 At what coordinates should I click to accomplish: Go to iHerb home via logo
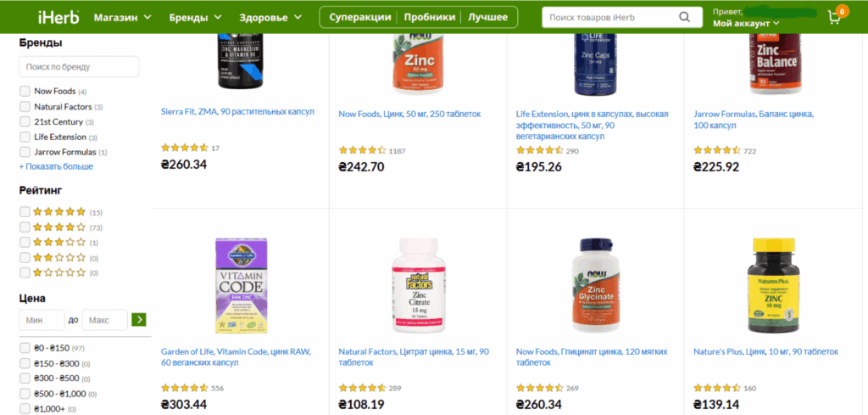[x=58, y=17]
